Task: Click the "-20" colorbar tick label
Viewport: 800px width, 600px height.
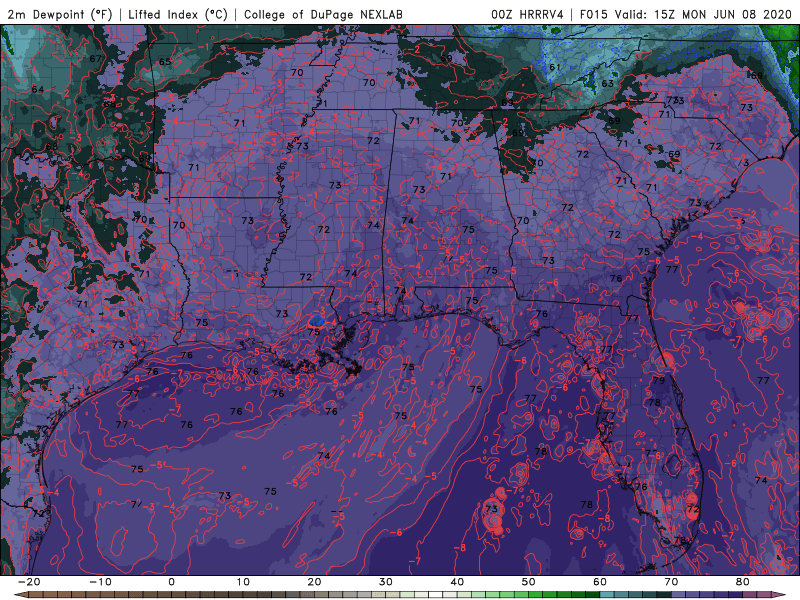Action: click(x=29, y=582)
